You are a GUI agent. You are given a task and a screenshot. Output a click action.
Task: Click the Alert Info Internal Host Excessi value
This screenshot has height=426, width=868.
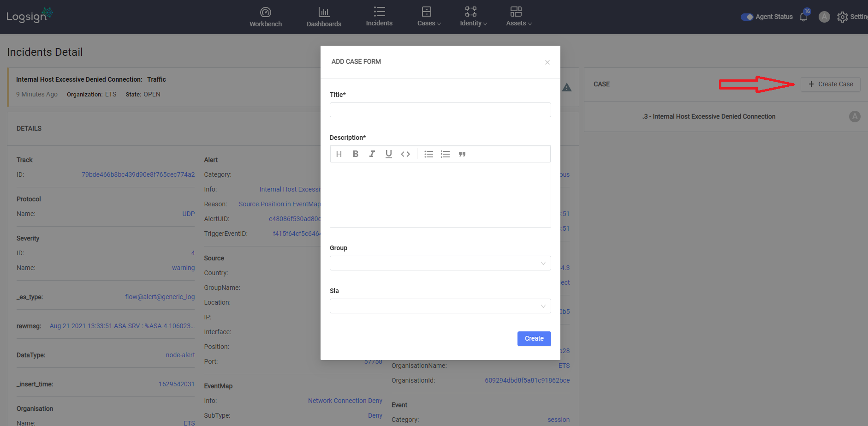pos(290,189)
